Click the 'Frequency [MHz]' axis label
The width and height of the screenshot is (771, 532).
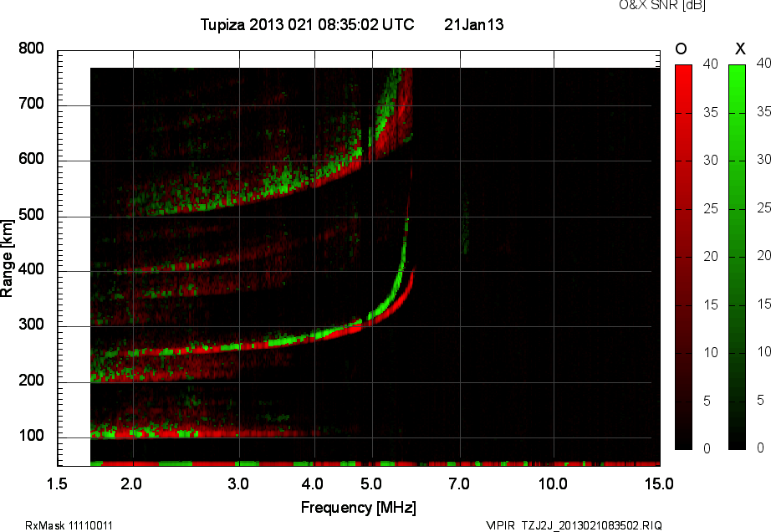tap(359, 508)
